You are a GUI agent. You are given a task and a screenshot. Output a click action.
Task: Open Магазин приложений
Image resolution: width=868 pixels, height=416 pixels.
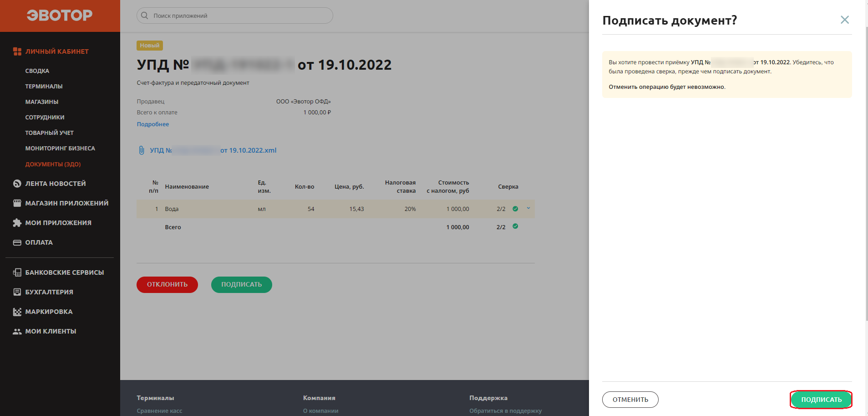67,203
